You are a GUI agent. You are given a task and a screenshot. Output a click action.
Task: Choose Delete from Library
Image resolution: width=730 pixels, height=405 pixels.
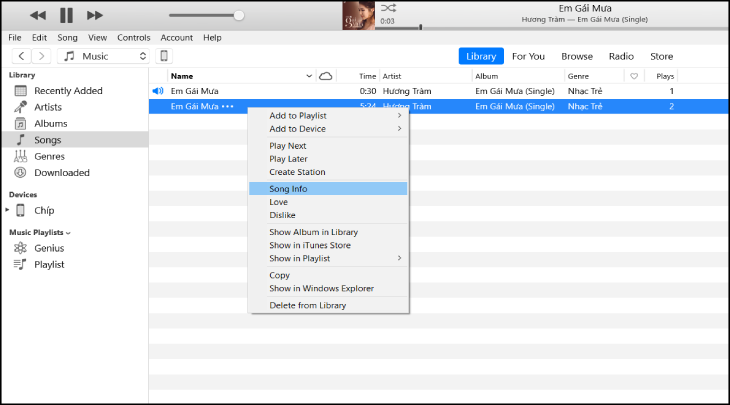pyautogui.click(x=328, y=305)
